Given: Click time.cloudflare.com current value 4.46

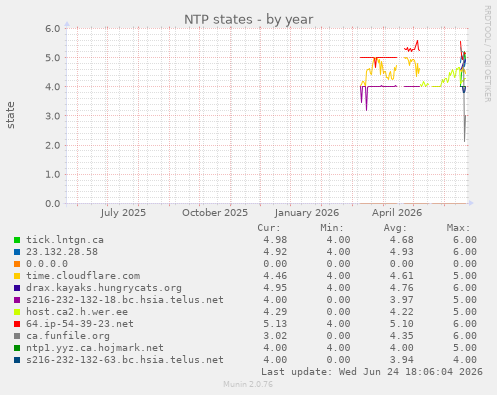Looking at the screenshot, I should point(275,276).
